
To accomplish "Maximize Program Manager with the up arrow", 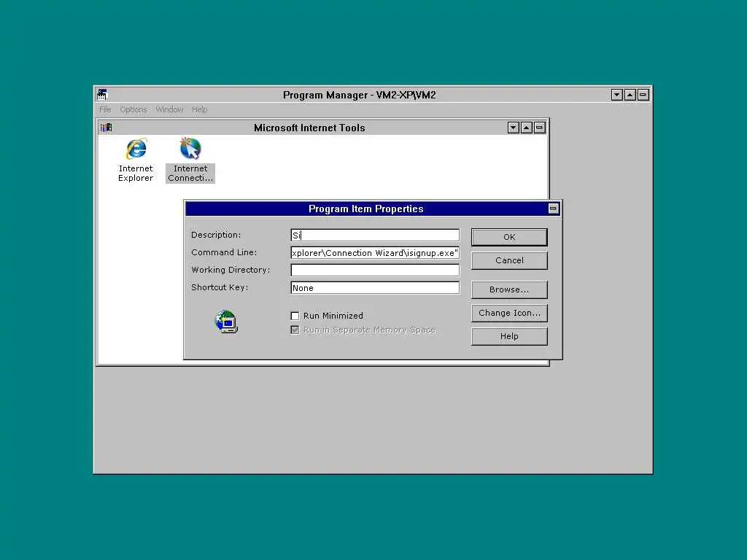I will (630, 95).
